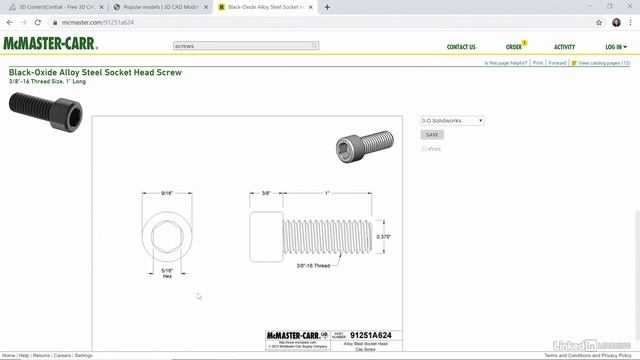This screenshot has width=640, height=360.
Task: Click the Print link in top bar
Action: pyautogui.click(x=538, y=63)
